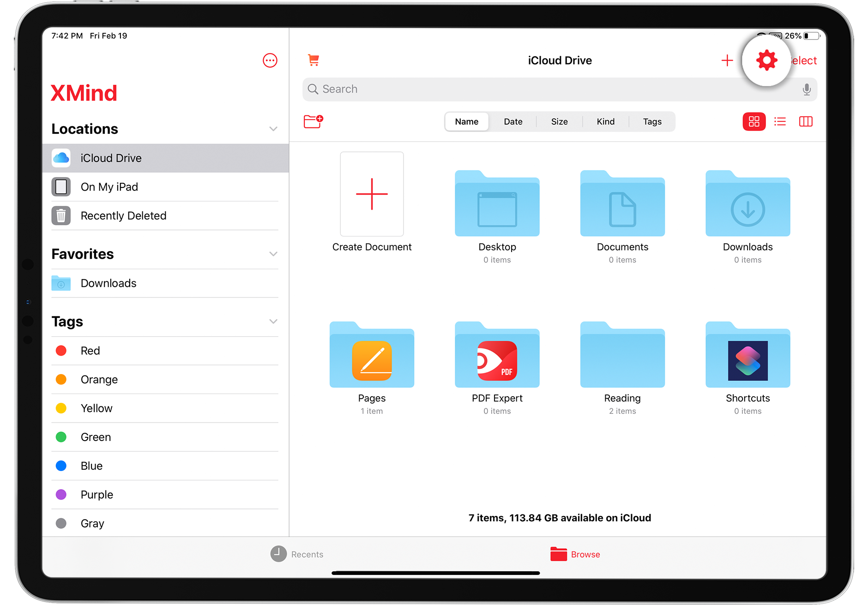868x605 pixels.
Task: Select On My iPad location
Action: (x=165, y=187)
